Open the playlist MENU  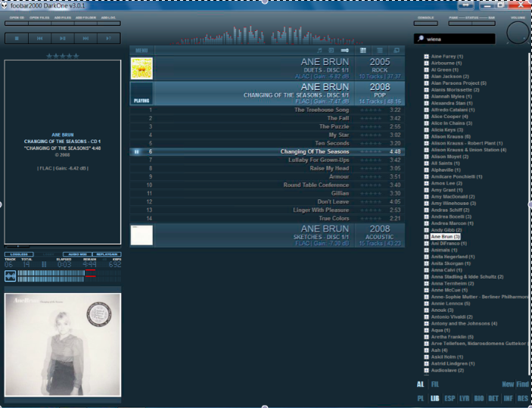point(142,51)
